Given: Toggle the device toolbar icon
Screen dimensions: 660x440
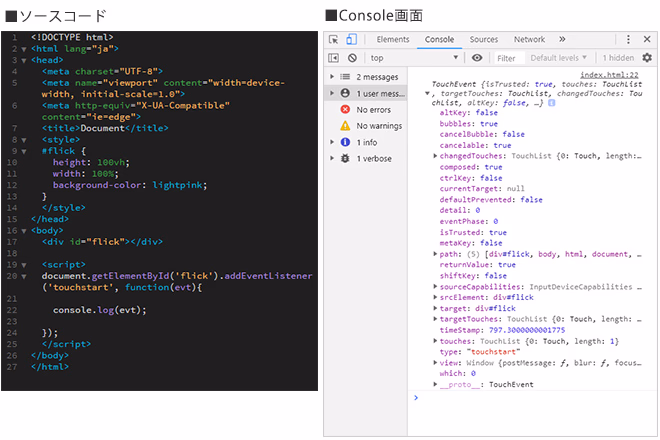Looking at the screenshot, I should pos(351,40).
